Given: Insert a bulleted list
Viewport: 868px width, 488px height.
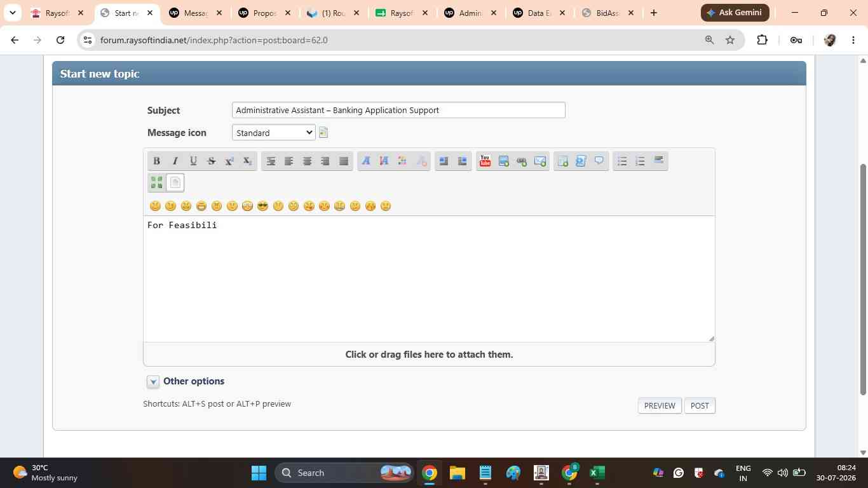Looking at the screenshot, I should tap(622, 161).
